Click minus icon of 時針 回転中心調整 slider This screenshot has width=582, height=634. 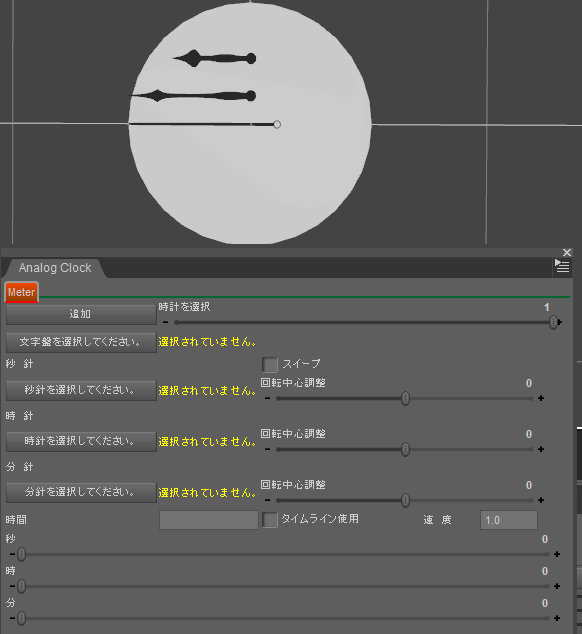267,449
